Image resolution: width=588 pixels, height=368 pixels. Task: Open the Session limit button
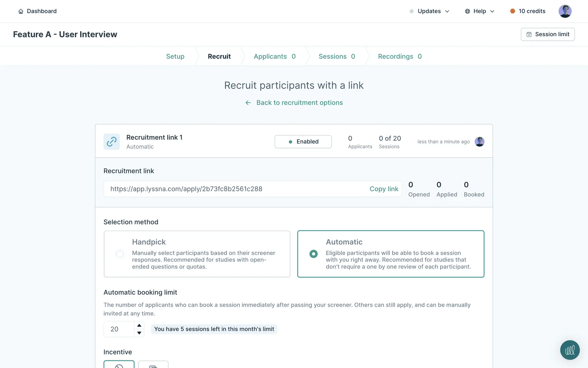point(548,34)
